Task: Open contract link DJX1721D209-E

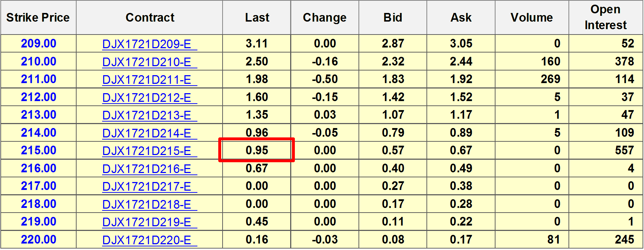Action: (x=147, y=44)
